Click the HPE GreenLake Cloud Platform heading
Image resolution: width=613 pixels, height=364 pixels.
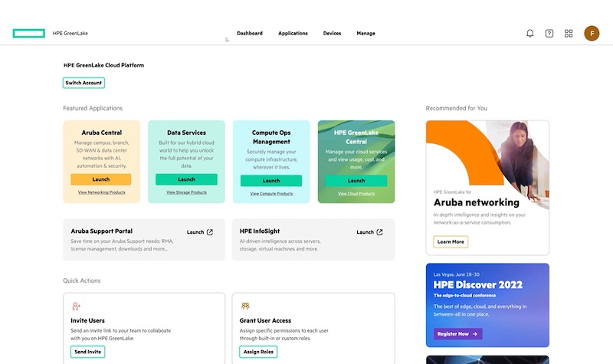[103, 65]
